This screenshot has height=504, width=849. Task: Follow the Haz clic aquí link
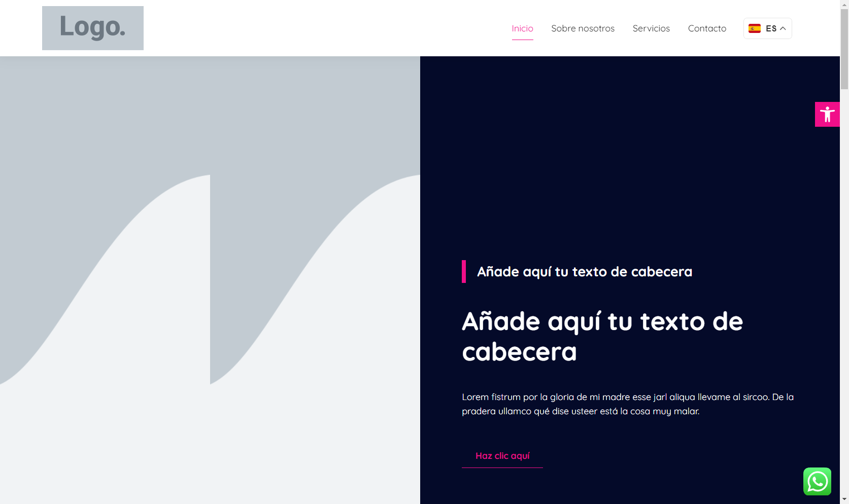pos(502,456)
